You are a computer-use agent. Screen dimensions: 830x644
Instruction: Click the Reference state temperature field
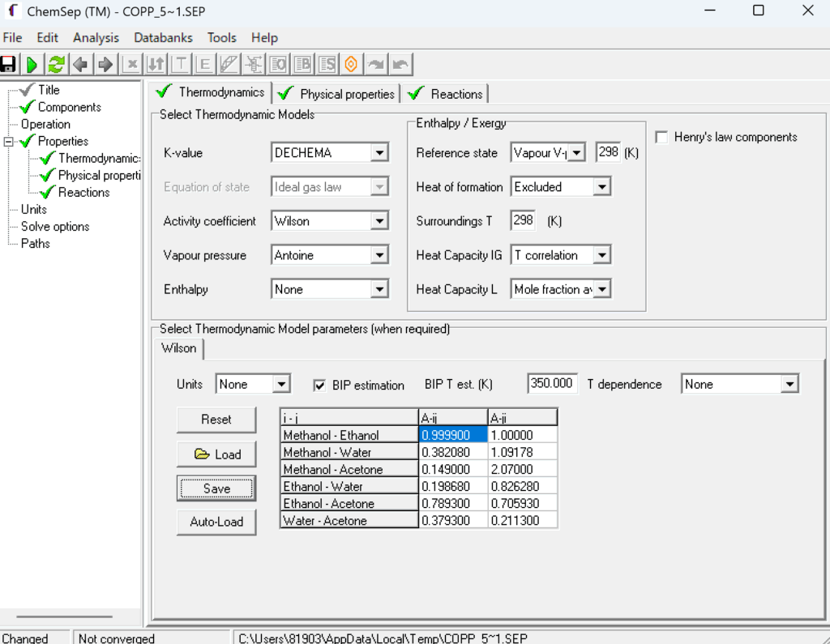pos(608,152)
